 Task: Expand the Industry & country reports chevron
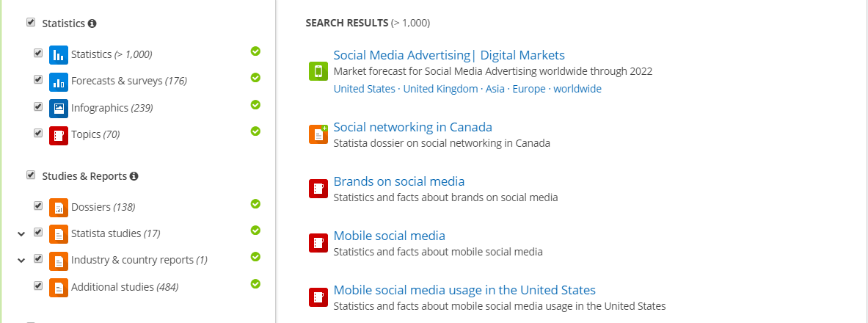(21, 261)
